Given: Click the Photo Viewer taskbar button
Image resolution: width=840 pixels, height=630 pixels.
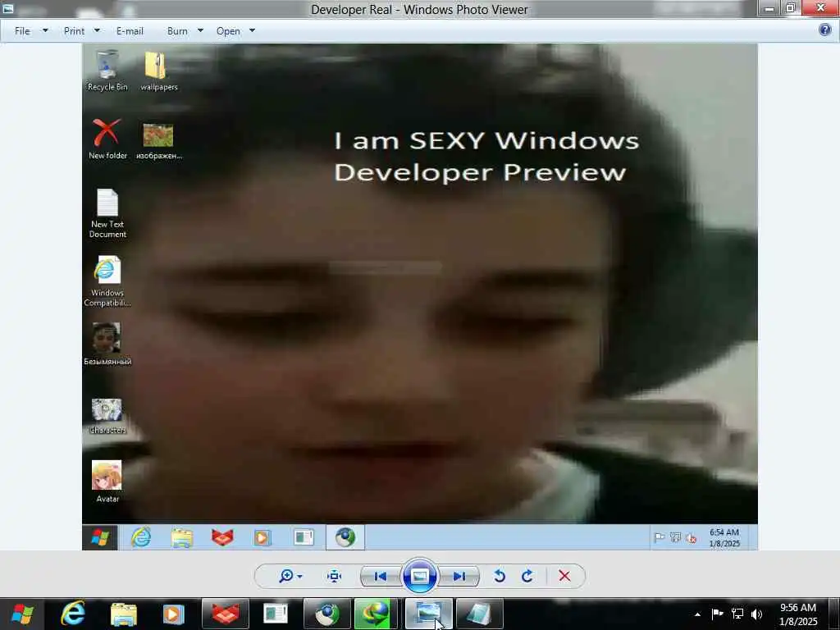Looking at the screenshot, I should coord(428,614).
